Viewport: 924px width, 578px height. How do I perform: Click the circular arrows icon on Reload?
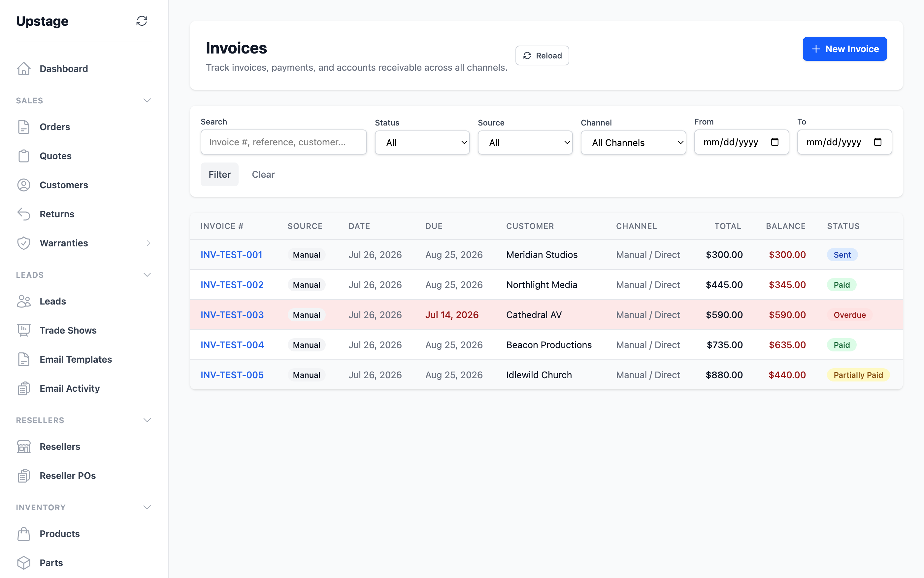tap(527, 56)
